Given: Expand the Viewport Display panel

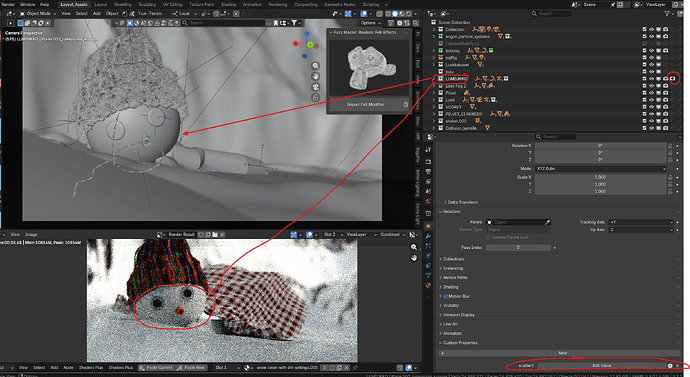Looking at the screenshot, I should click(457, 315).
